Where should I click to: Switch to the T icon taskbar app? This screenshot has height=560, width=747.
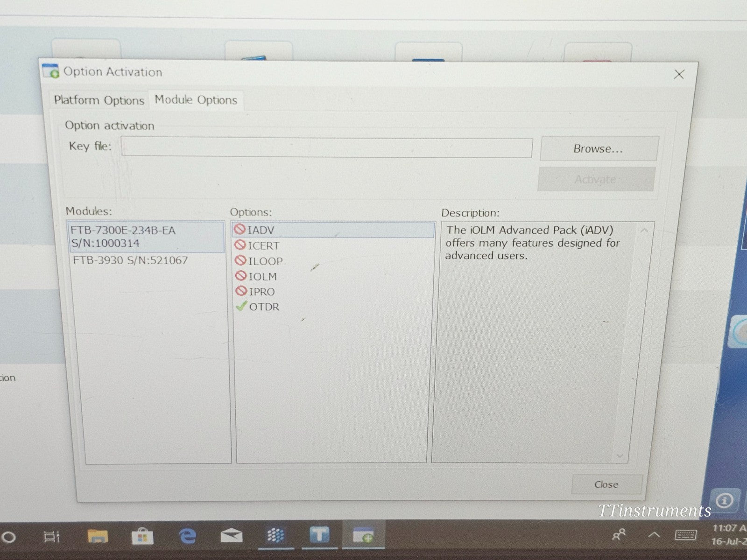pyautogui.click(x=319, y=535)
